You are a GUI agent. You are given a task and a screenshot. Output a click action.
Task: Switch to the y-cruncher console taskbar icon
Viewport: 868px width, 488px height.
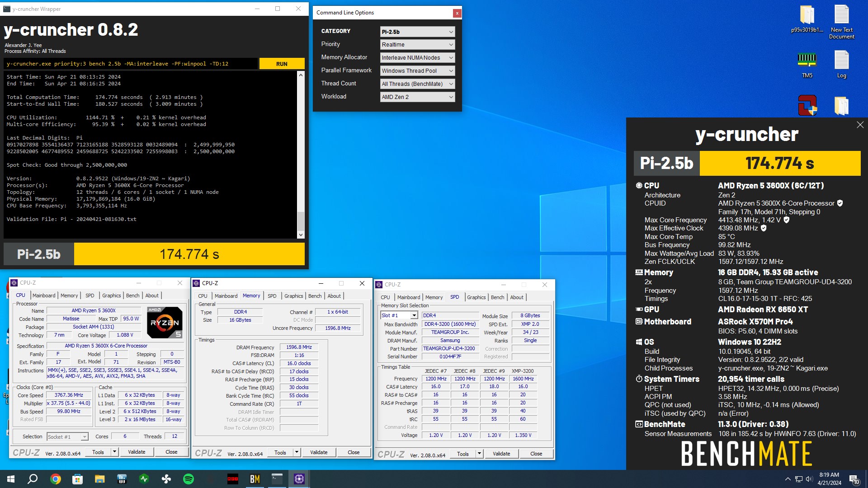[x=277, y=479]
